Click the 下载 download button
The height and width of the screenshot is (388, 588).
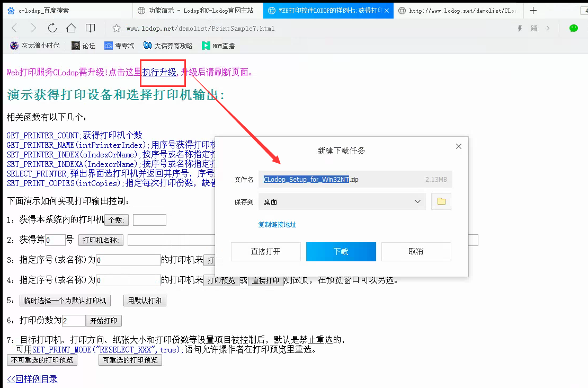(341, 252)
